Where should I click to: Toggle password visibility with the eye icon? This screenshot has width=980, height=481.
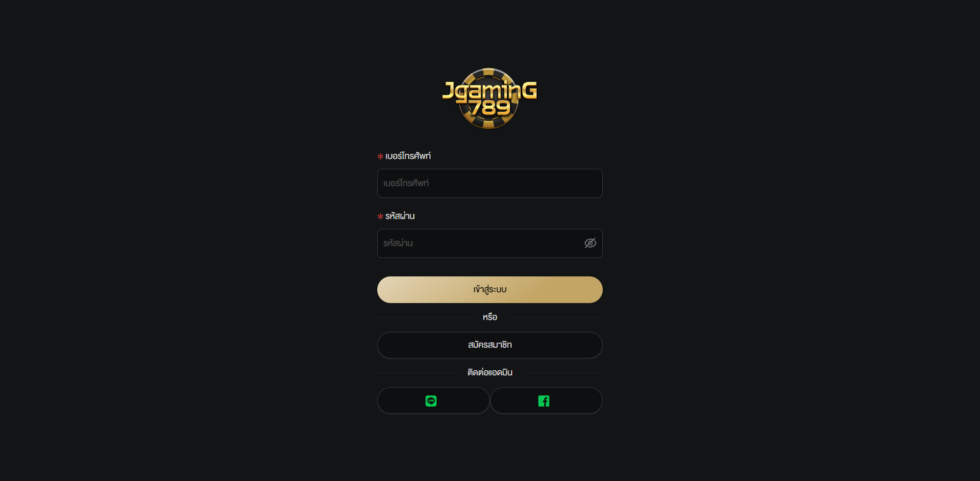point(590,243)
